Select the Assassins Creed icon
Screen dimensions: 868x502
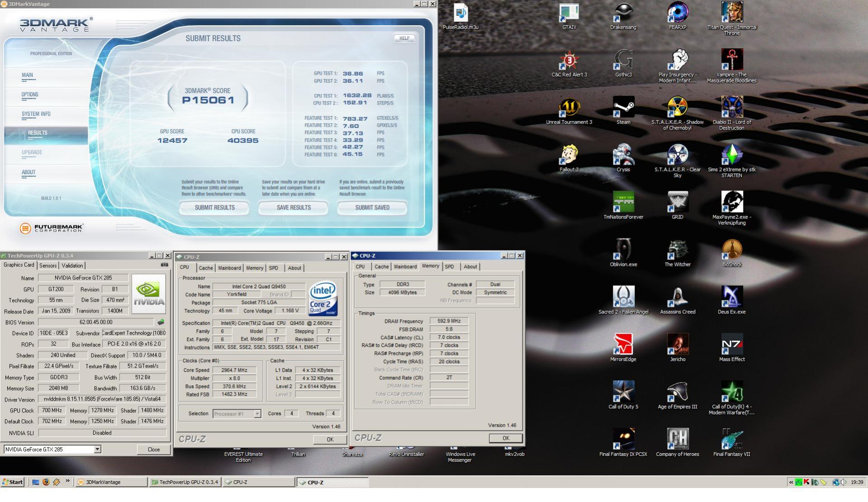point(677,301)
